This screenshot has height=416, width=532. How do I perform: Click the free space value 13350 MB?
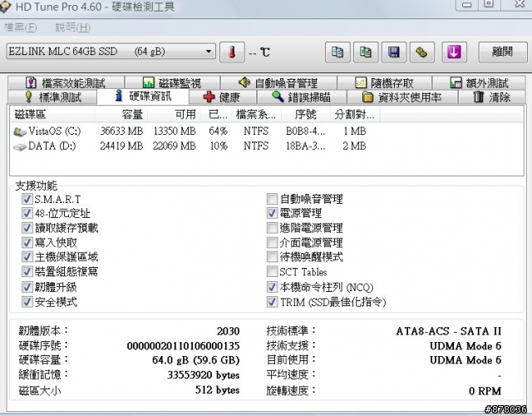coord(175,131)
